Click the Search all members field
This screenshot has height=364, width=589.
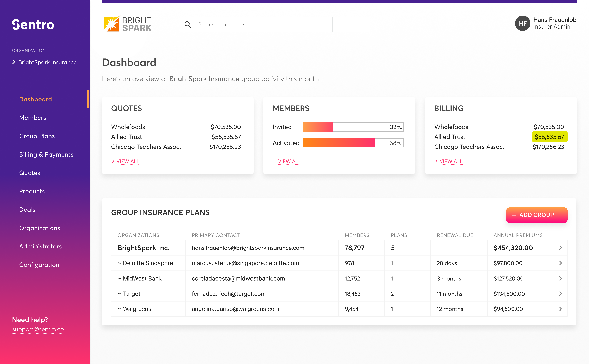tap(256, 25)
